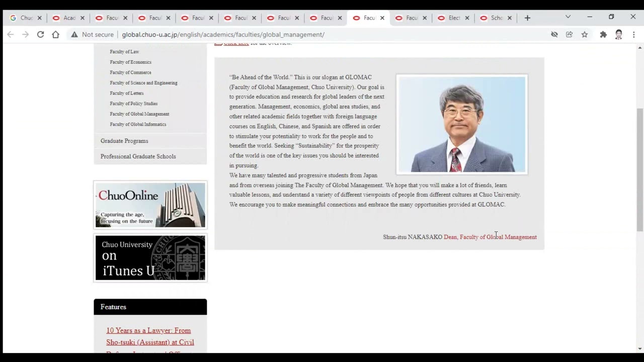This screenshot has height=362, width=644.
Task: Open the Chrome three-dot menu
Action: [634, 35]
